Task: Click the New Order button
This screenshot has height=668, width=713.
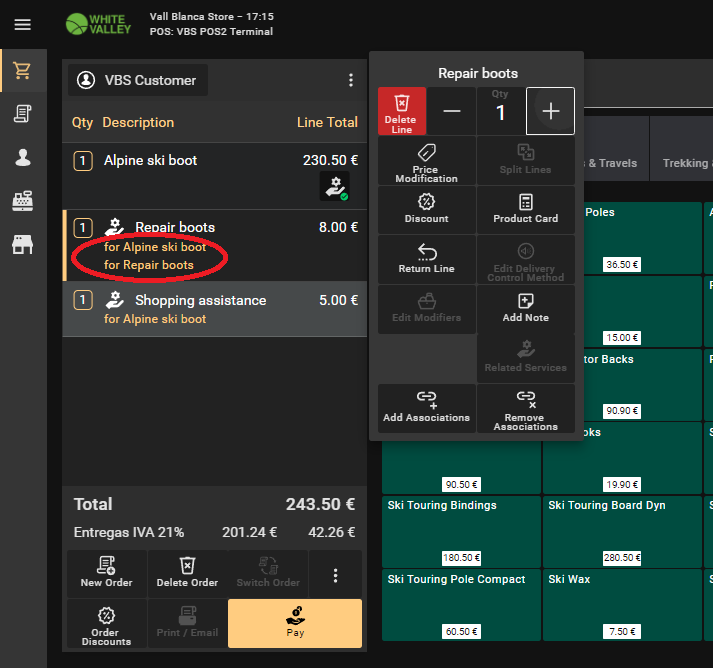Action: pyautogui.click(x=106, y=574)
